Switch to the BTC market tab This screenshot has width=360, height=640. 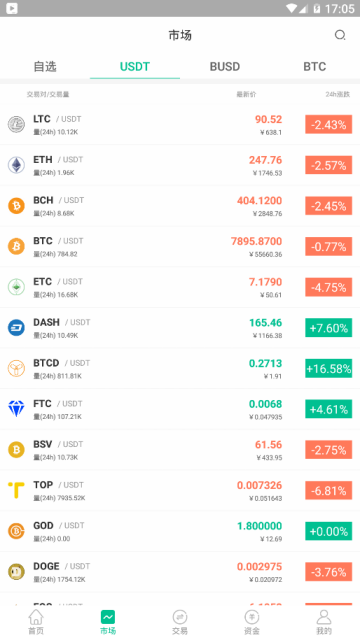click(x=315, y=67)
